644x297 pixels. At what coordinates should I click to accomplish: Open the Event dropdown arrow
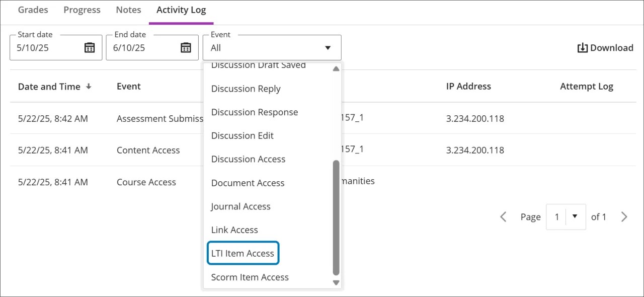click(327, 47)
